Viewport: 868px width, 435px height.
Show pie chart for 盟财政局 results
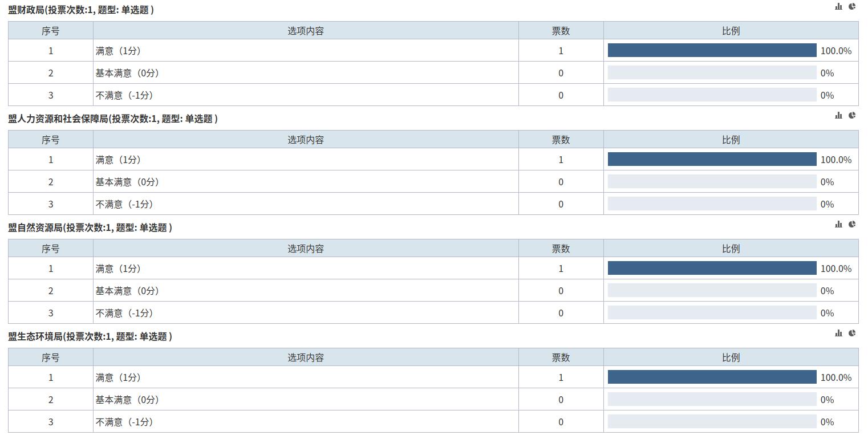tap(852, 7)
